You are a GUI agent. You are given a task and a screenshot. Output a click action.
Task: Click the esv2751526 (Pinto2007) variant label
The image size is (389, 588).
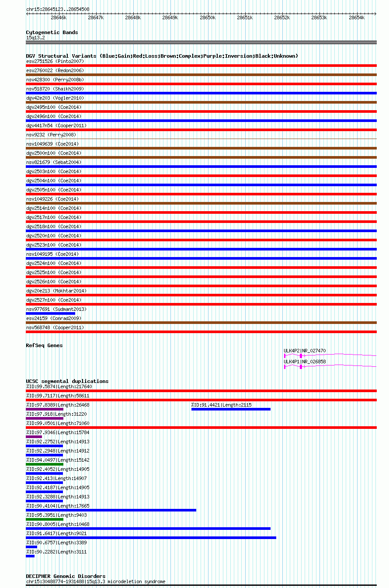point(55,61)
